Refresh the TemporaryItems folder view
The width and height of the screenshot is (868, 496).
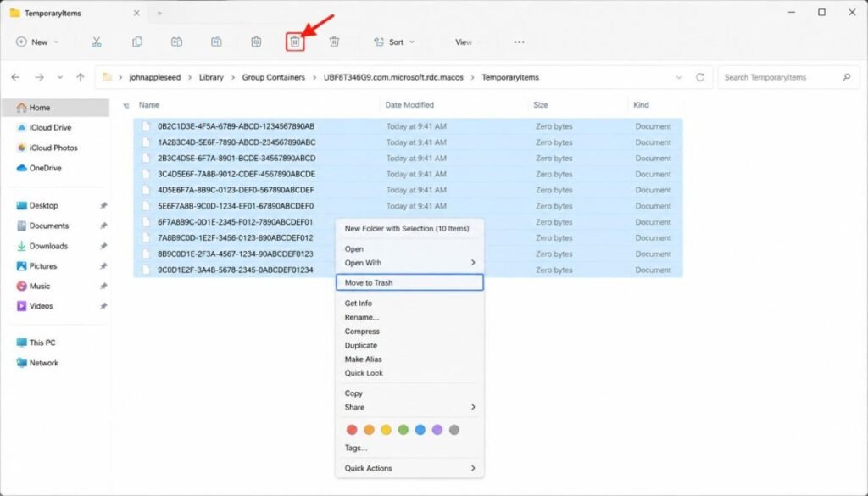point(700,77)
